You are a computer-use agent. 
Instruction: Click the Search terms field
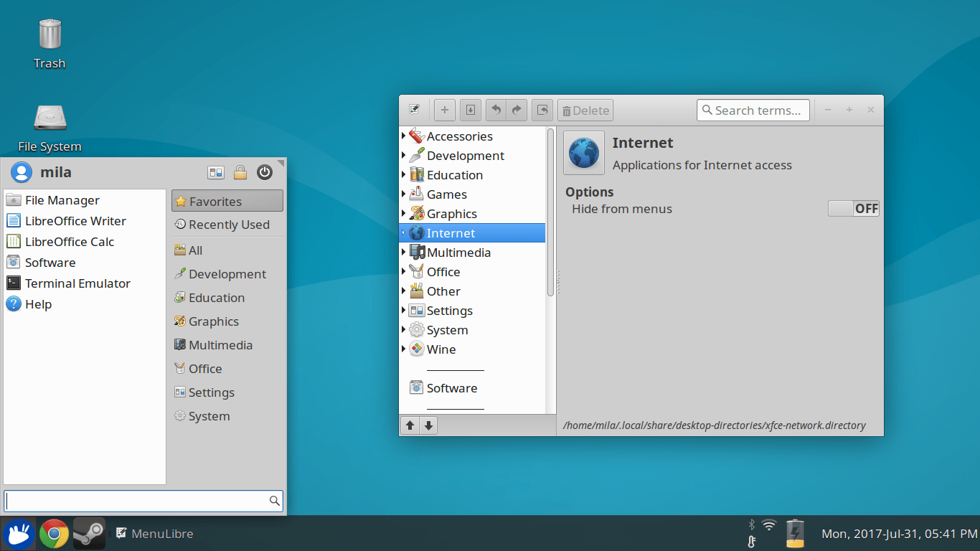coord(753,110)
